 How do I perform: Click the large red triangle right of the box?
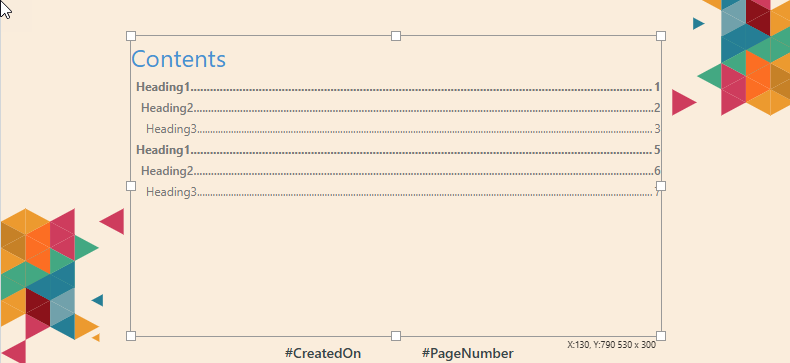tap(682, 102)
